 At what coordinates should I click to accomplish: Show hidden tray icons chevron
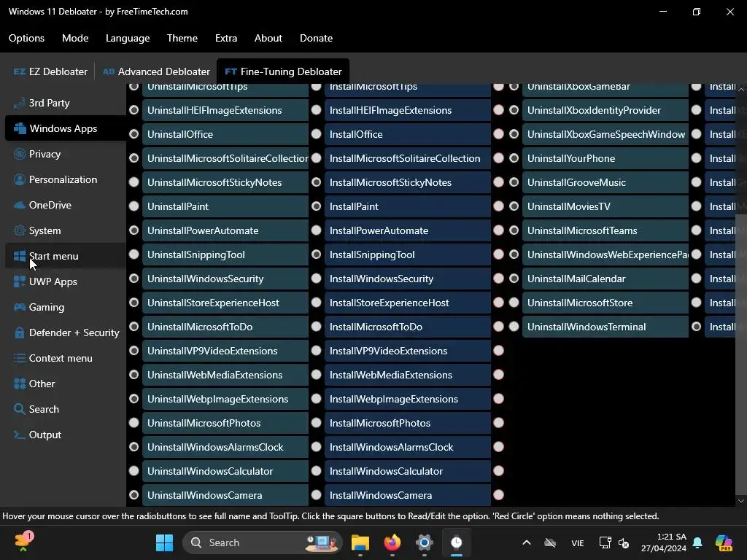click(527, 542)
